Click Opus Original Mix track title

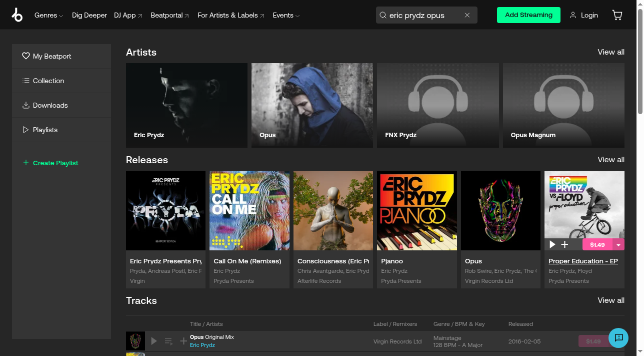(212, 337)
